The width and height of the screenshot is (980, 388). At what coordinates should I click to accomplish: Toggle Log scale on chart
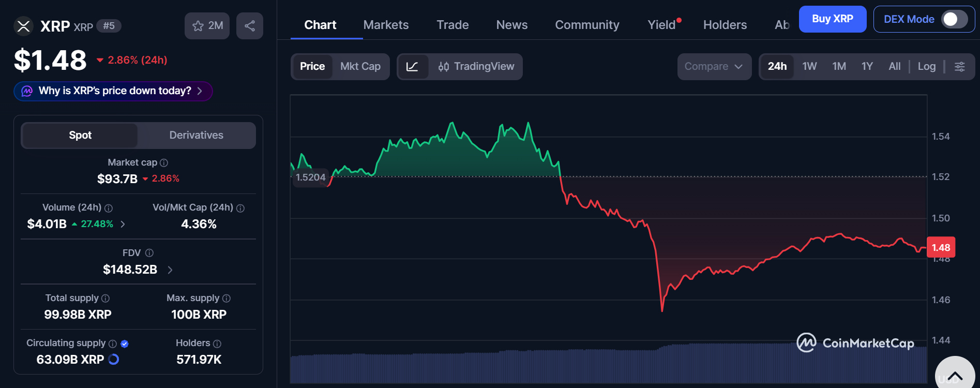(927, 67)
